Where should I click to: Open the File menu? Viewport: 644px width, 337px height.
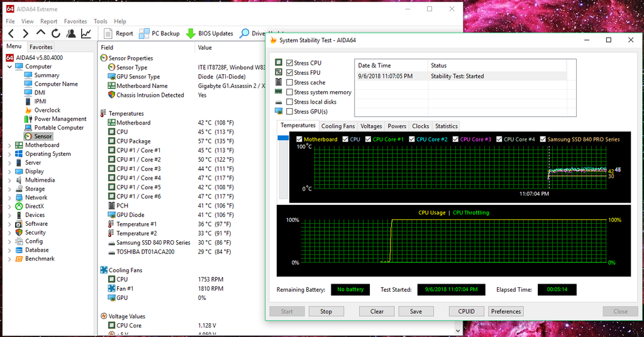pyautogui.click(x=10, y=21)
